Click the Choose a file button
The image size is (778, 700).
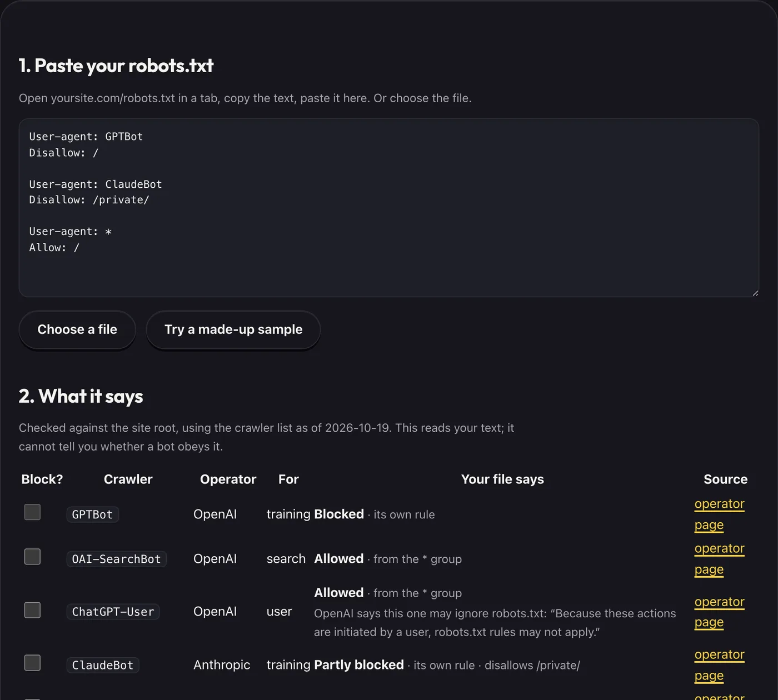77,329
